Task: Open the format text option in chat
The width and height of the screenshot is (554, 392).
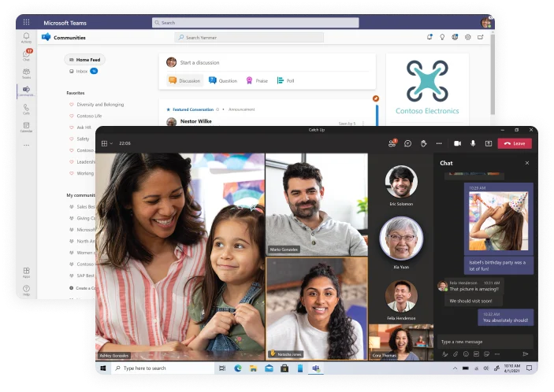Action: [444, 354]
